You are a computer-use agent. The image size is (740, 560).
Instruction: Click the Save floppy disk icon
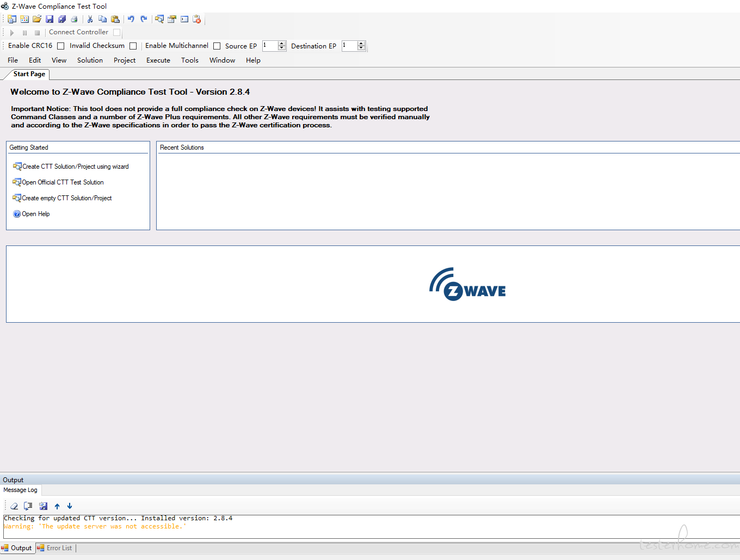[x=50, y=19]
